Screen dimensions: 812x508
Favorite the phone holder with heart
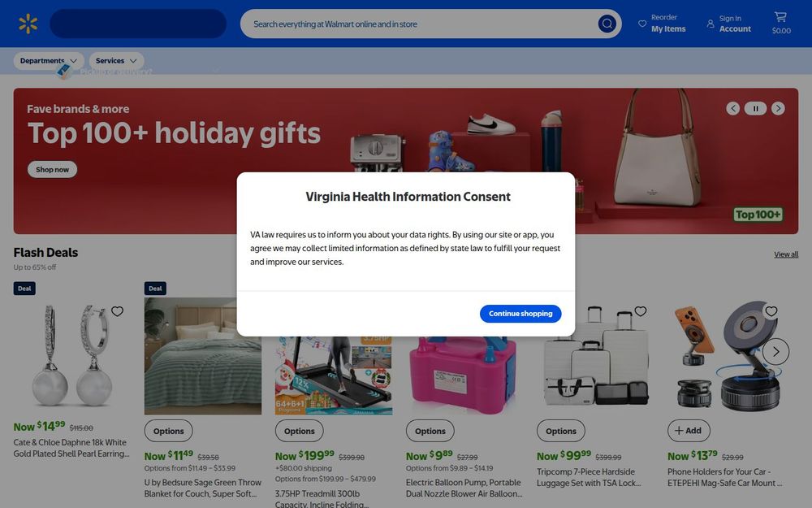pyautogui.click(x=771, y=311)
